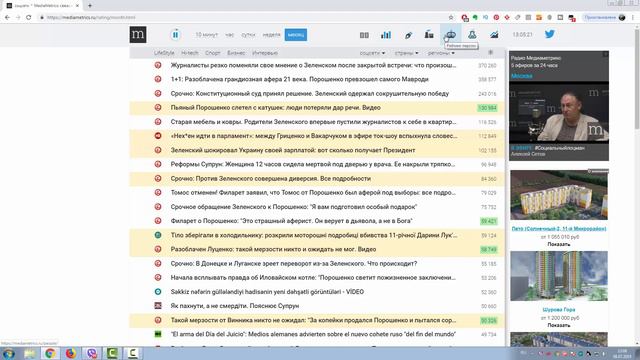This screenshot has height=360, width=640.
Task: Open headline 'Зеленский шокировал Украину своей зарплатой'
Action: [293, 150]
